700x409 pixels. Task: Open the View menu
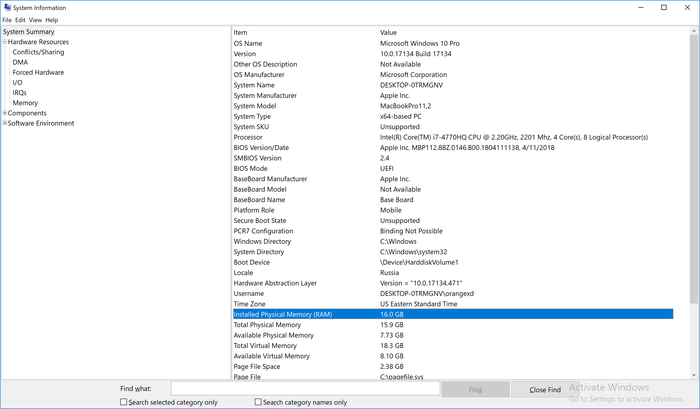35,20
